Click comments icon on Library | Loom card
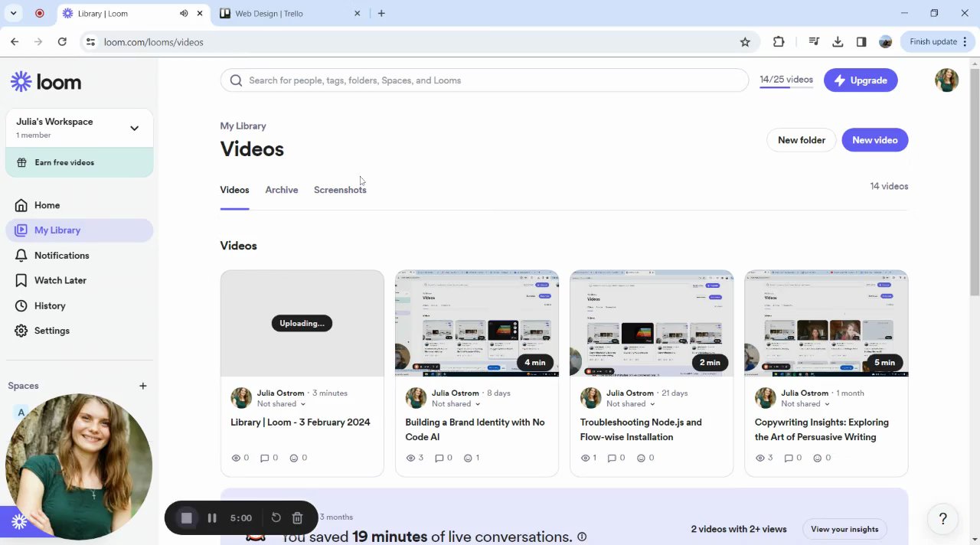The width and height of the screenshot is (980, 545). coord(264,458)
